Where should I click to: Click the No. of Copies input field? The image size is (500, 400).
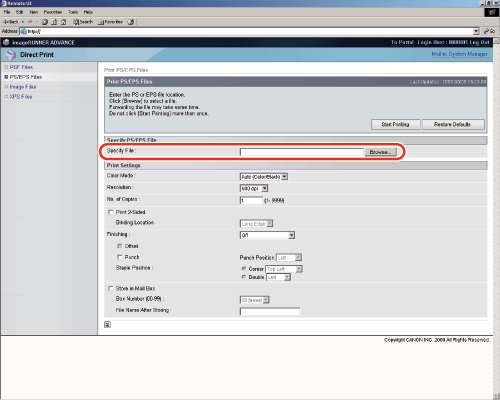point(251,200)
